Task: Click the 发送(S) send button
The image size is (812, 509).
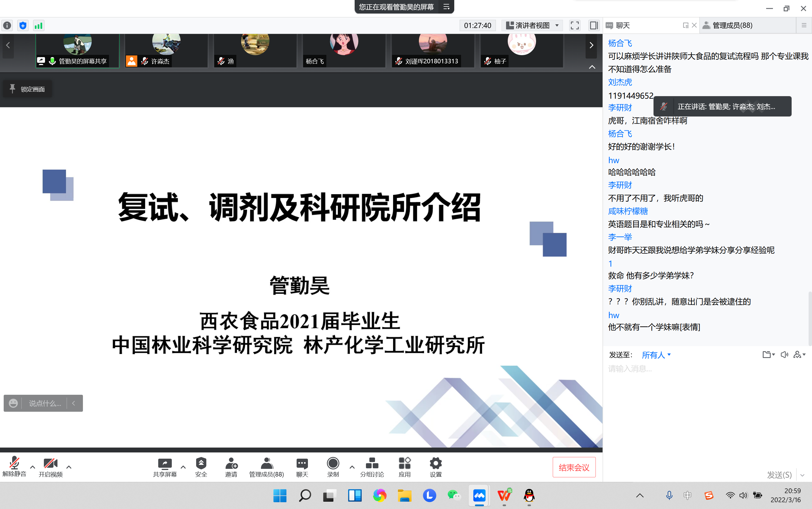Action: 779,475
